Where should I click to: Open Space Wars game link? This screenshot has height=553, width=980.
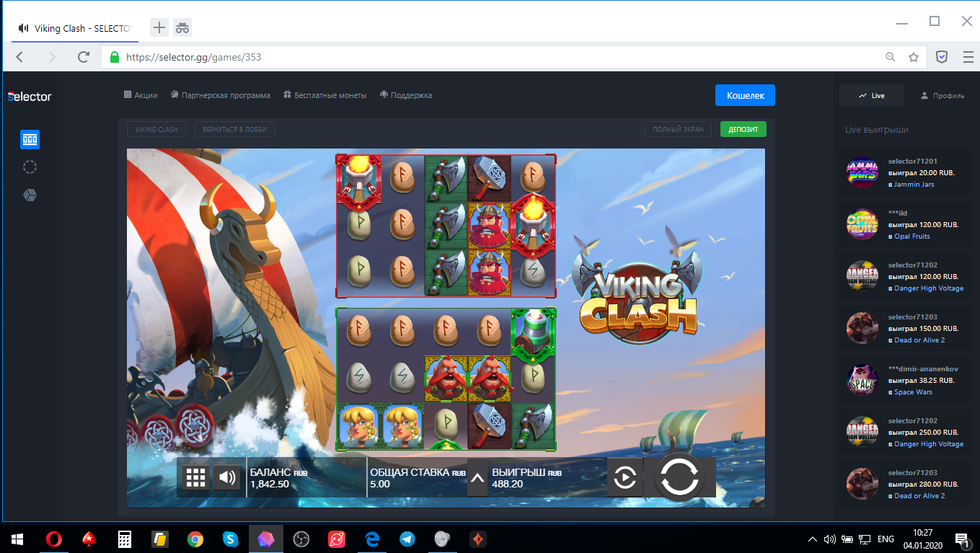(x=913, y=392)
